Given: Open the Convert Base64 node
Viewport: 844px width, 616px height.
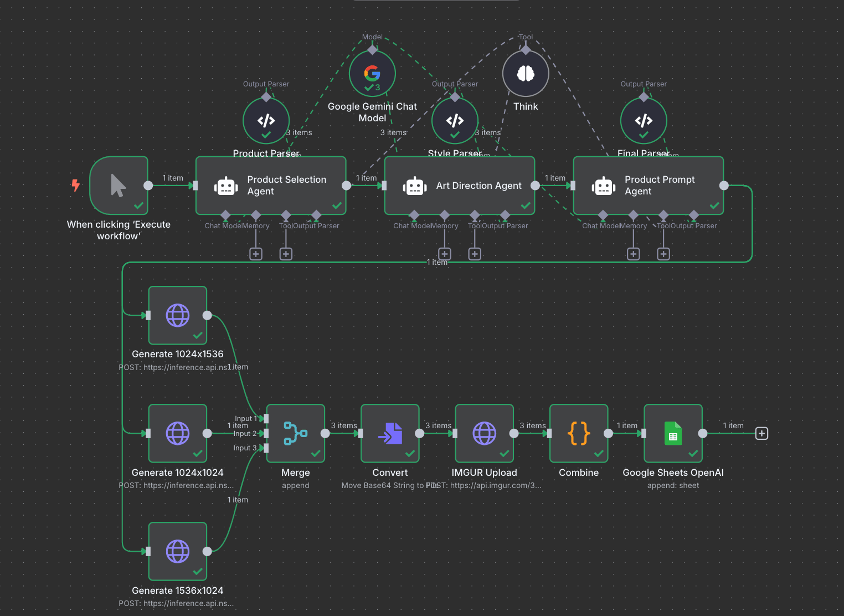Looking at the screenshot, I should coord(390,434).
